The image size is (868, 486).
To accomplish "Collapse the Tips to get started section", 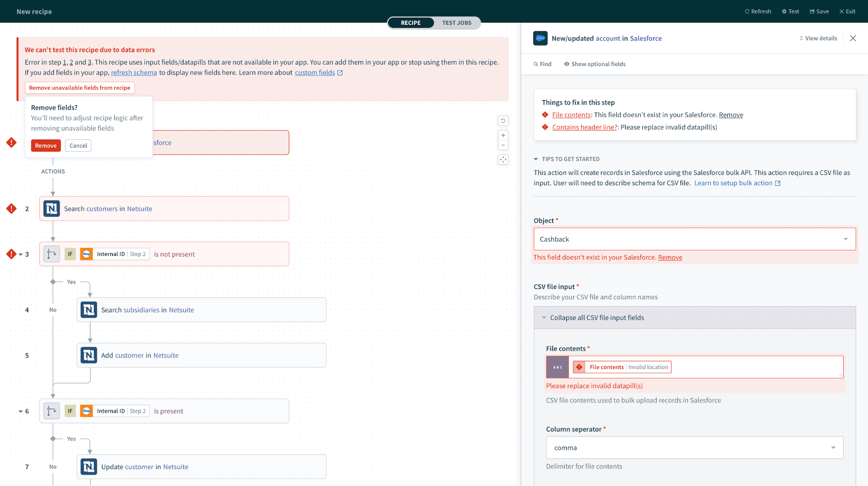I will click(x=536, y=159).
